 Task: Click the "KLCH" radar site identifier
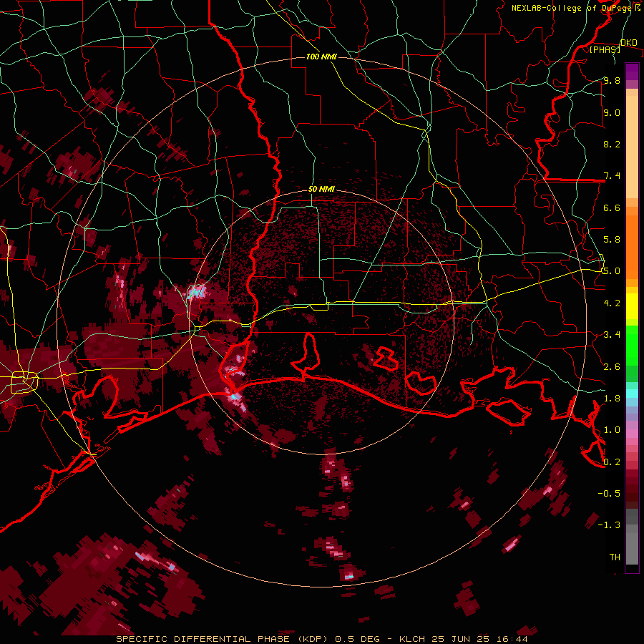411,639
